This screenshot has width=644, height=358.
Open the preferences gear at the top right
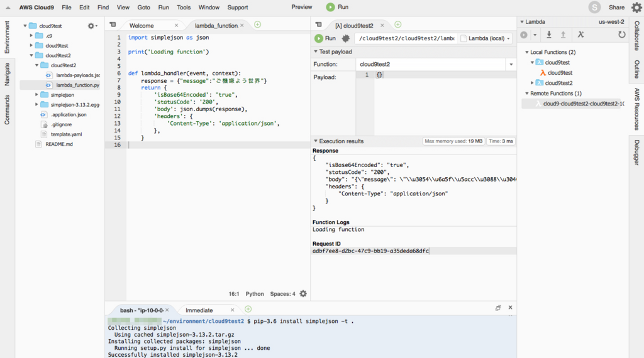coord(636,8)
